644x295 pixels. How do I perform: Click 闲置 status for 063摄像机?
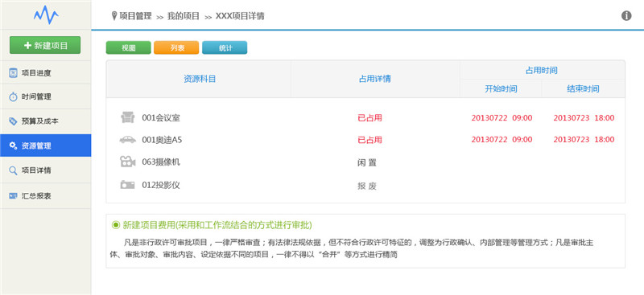tap(367, 163)
